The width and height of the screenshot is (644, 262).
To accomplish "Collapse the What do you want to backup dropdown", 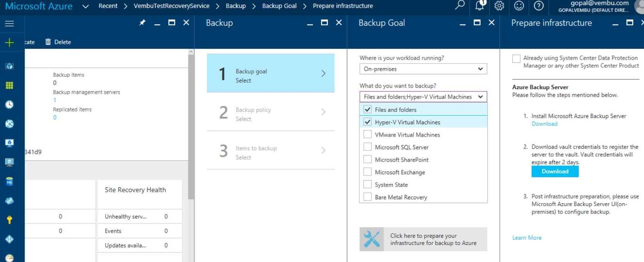I will click(423, 97).
